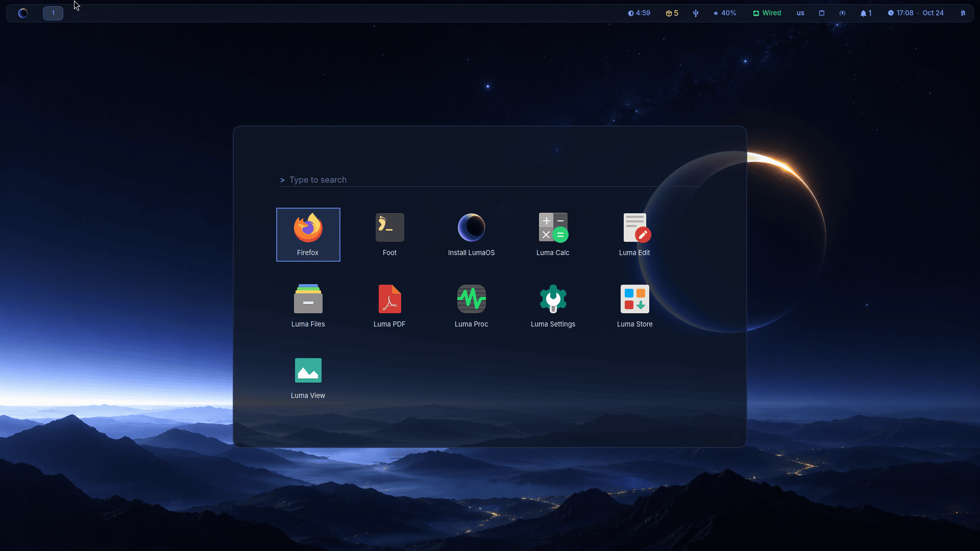
Task: Click the Type to search field
Action: click(490, 180)
